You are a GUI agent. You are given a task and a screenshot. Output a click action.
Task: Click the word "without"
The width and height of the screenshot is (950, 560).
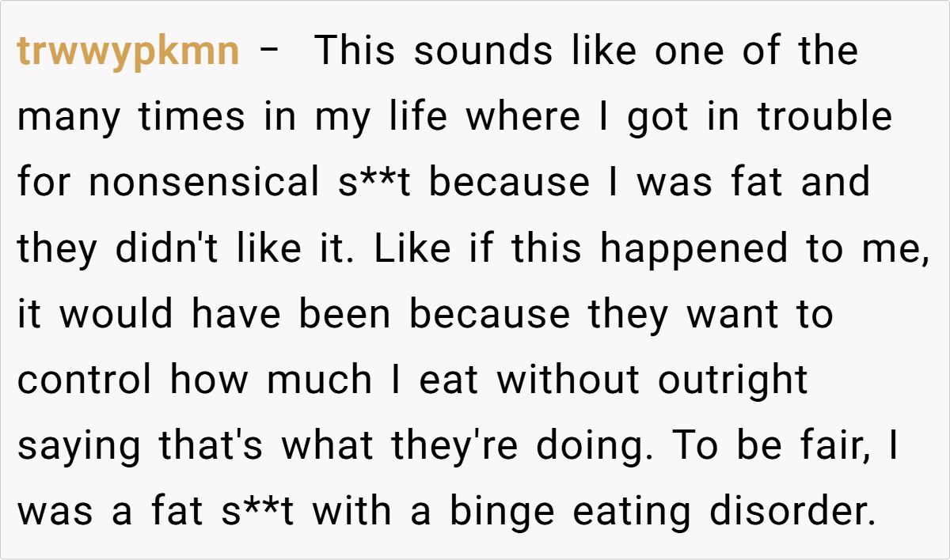pos(568,380)
